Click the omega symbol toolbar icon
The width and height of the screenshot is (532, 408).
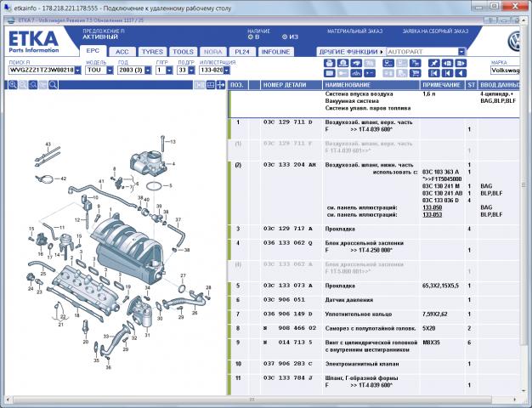point(343,63)
